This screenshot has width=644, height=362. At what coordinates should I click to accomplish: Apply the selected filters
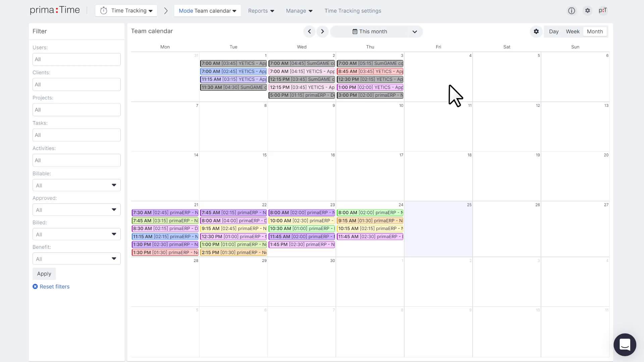pyautogui.click(x=44, y=274)
